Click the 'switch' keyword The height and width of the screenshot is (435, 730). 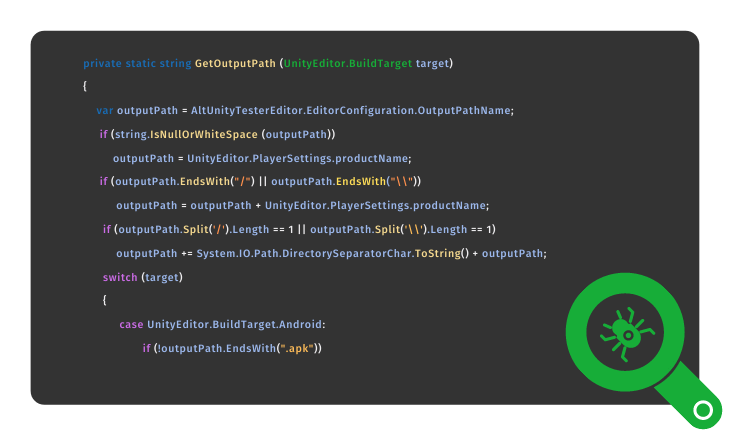point(120,277)
